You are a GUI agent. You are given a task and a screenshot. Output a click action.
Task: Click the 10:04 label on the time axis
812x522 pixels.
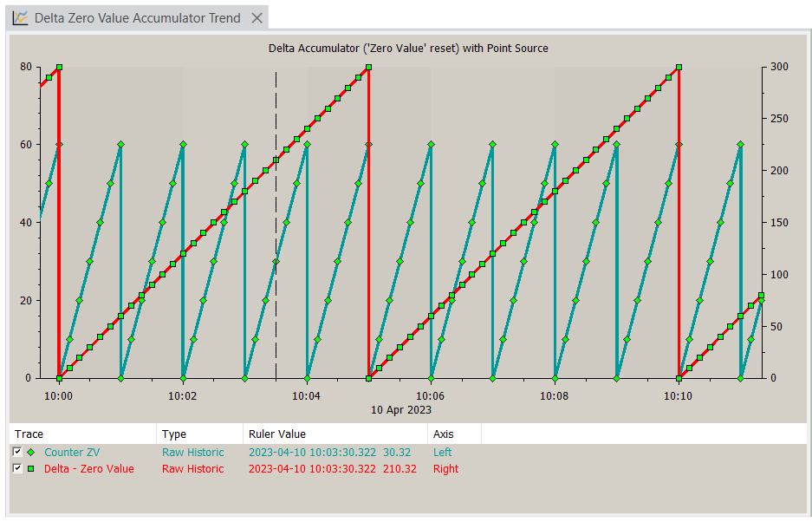[306, 395]
